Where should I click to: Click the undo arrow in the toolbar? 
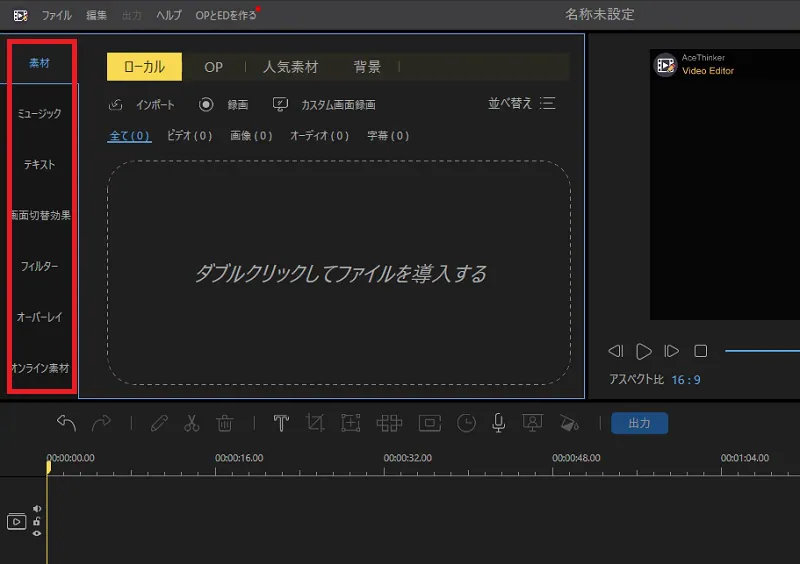click(x=66, y=423)
